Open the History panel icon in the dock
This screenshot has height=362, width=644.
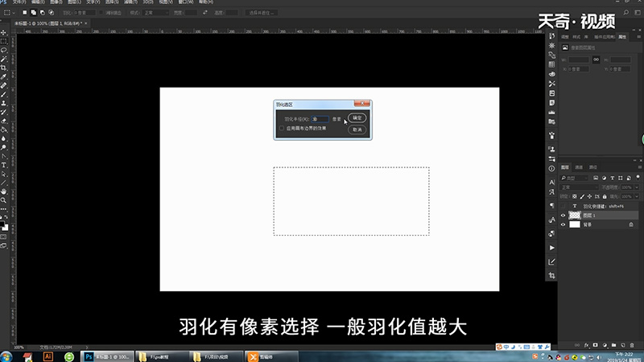(551, 36)
